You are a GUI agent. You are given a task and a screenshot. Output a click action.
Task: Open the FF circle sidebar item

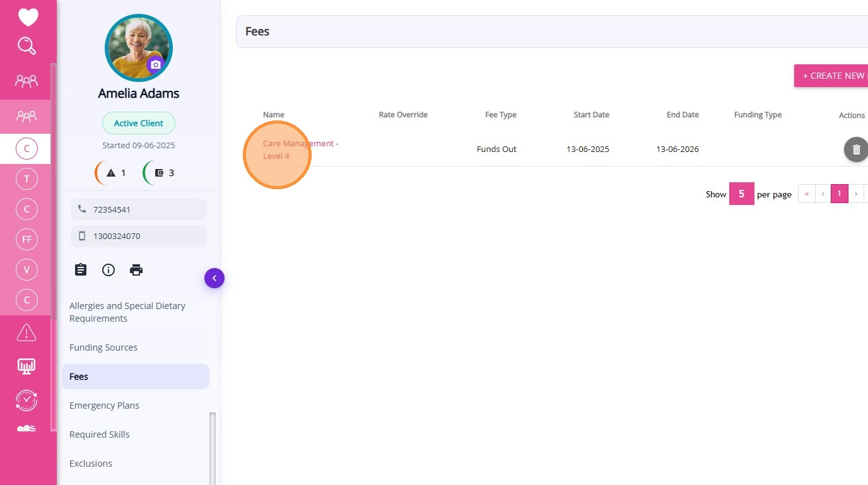[x=26, y=240]
